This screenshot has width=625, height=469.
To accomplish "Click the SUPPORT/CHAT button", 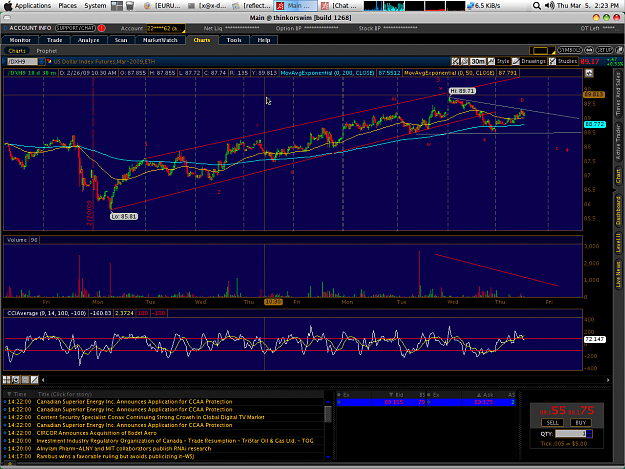I will (75, 28).
